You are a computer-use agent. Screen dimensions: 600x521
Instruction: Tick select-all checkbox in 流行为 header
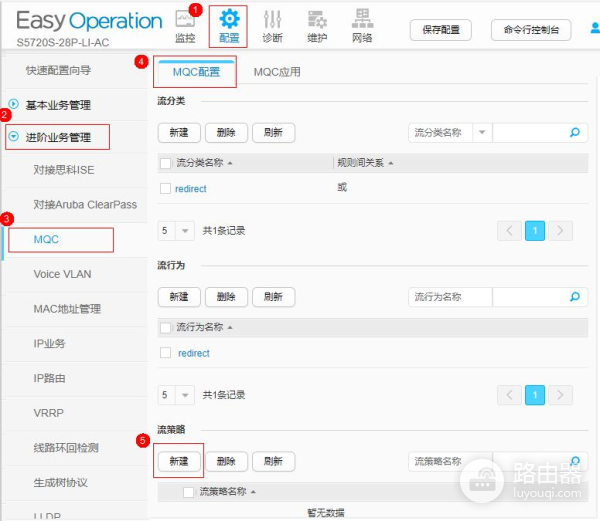tap(165, 327)
